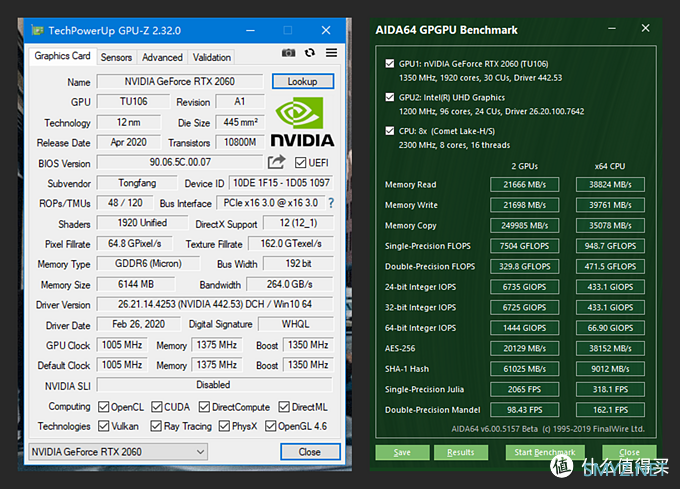This screenshot has height=489, width=680.
Task: Click the Memory Read 2 GPUs result 21666 MB/s
Action: click(x=524, y=184)
